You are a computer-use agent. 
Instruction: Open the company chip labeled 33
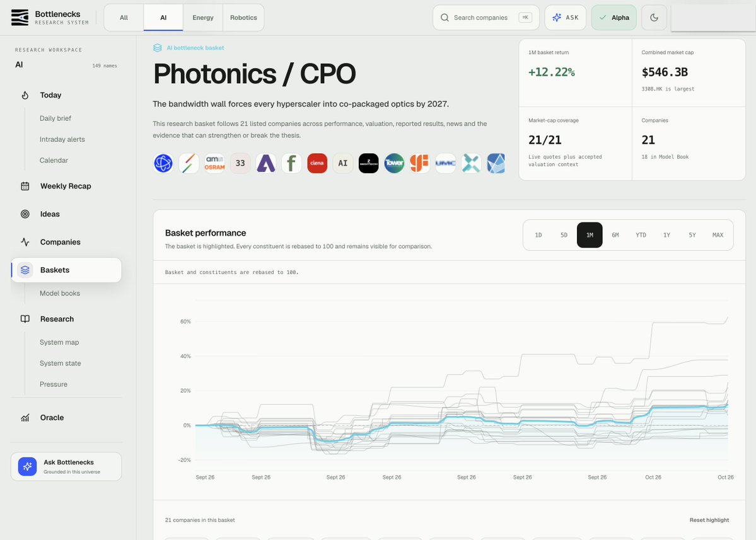[x=240, y=163]
